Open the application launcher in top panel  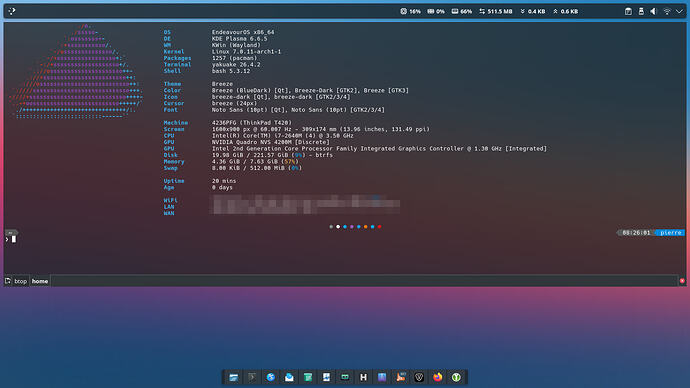12,11
